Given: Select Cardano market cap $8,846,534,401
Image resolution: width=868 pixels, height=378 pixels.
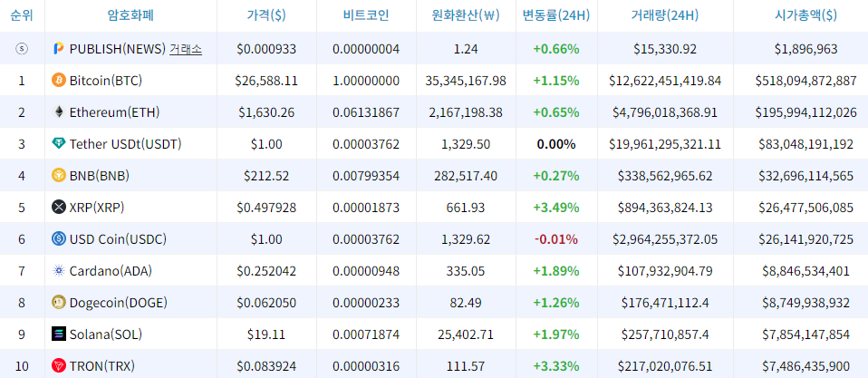Looking at the screenshot, I should coord(805,271).
